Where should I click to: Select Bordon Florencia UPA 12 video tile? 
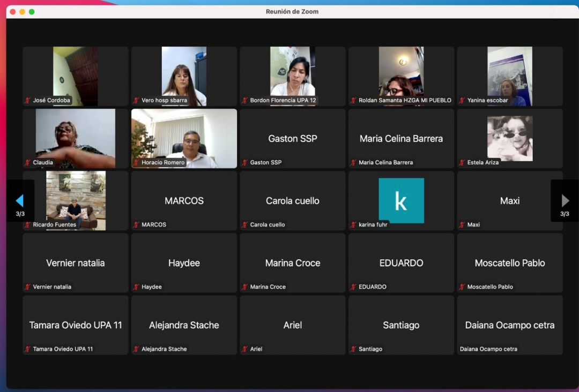click(x=293, y=76)
